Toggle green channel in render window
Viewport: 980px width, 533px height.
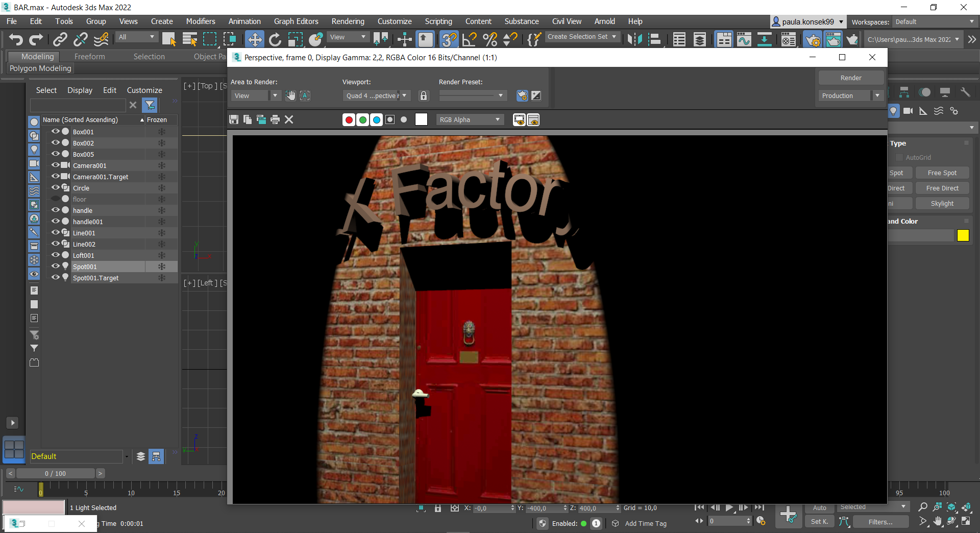pyautogui.click(x=363, y=119)
